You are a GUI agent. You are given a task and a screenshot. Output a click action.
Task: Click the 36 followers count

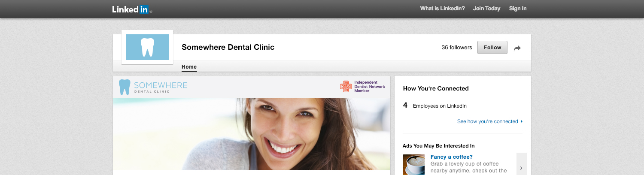(457, 48)
